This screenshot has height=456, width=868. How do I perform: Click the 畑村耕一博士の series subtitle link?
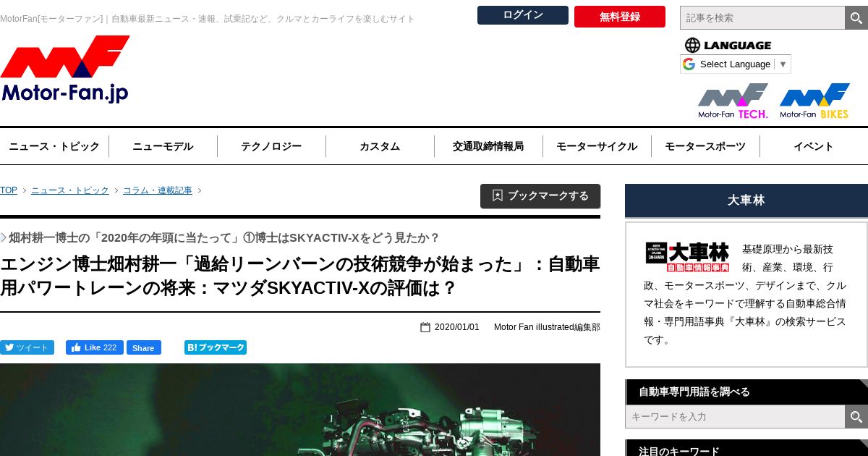(224, 237)
